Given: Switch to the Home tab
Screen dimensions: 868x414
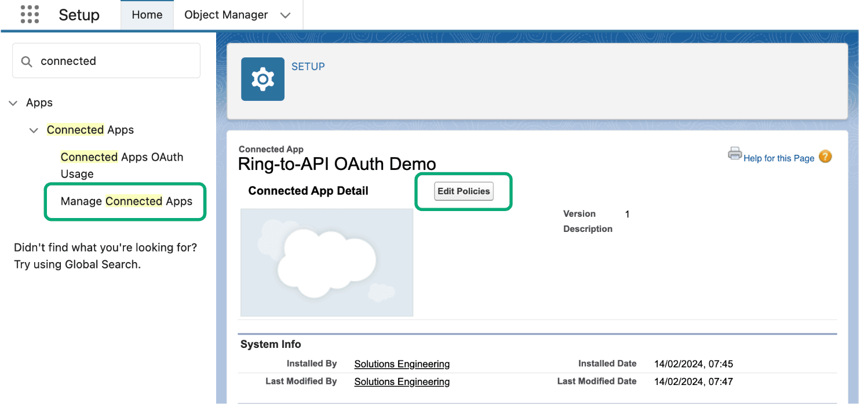Looking at the screenshot, I should click(147, 15).
